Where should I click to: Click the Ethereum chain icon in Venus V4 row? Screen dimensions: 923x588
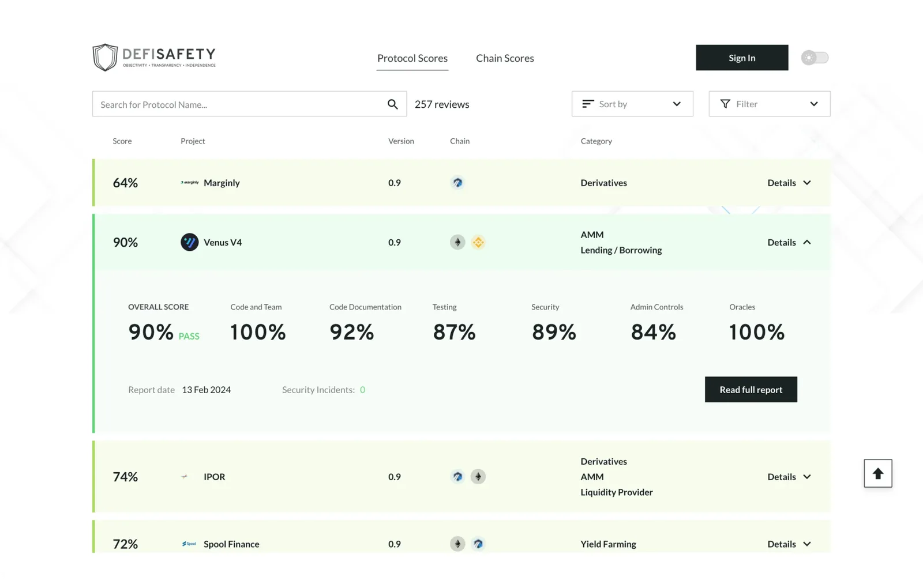tap(457, 242)
